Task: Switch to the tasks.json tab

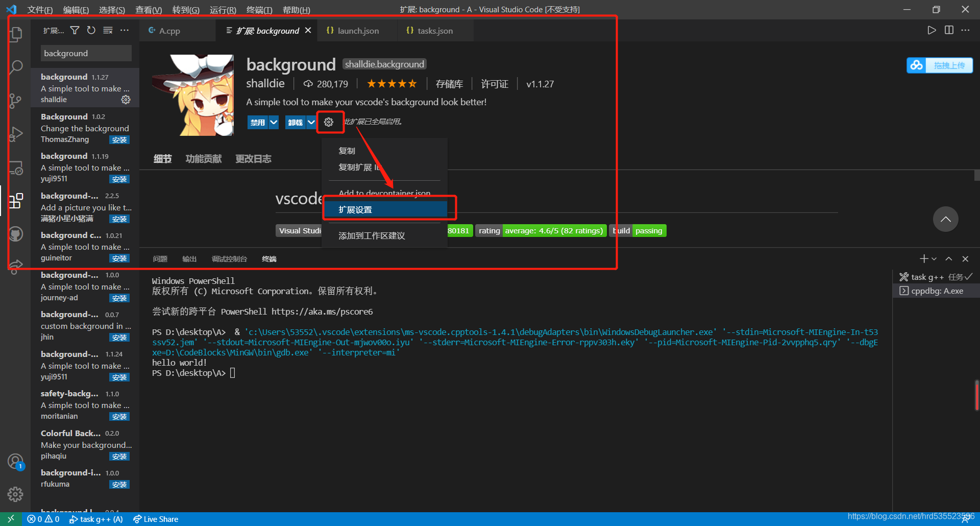Action: [435, 31]
